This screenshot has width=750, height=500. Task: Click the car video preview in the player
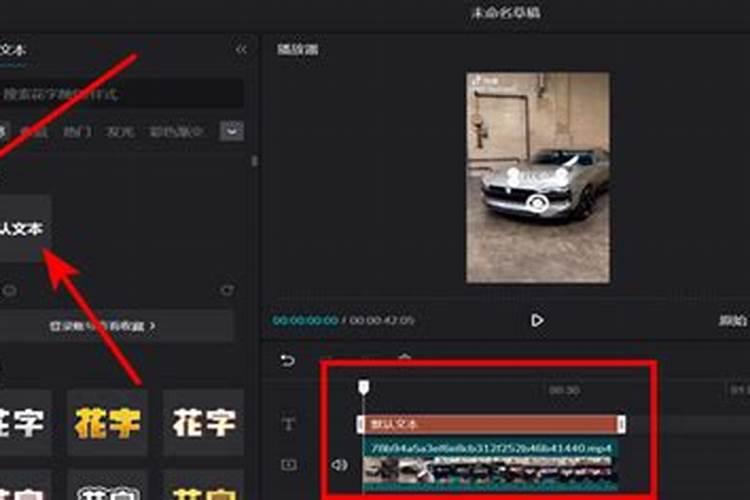coord(538,178)
